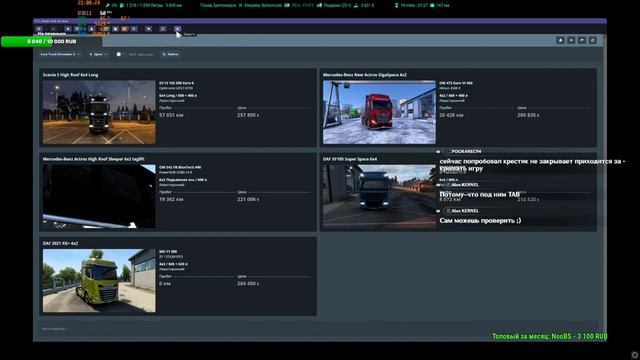Click the triangle-shaped toolbar icon

[91, 29]
